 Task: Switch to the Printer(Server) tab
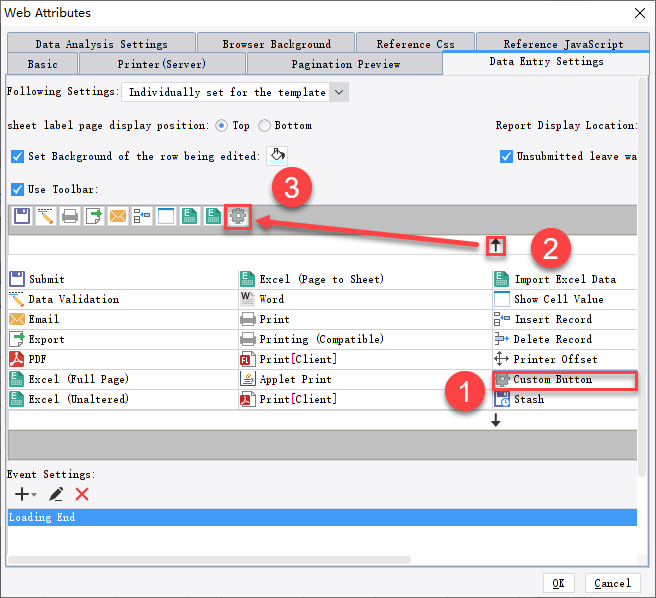coord(162,64)
